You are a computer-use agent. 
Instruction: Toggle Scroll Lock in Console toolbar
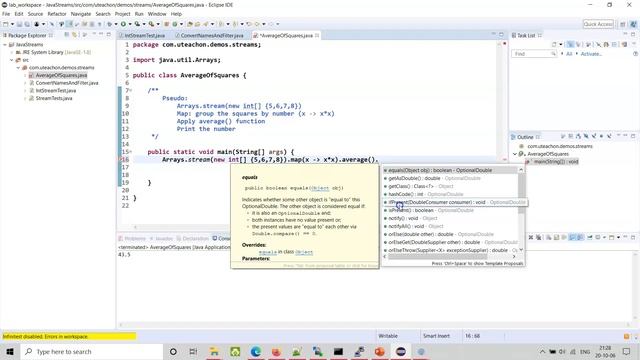coord(556,237)
